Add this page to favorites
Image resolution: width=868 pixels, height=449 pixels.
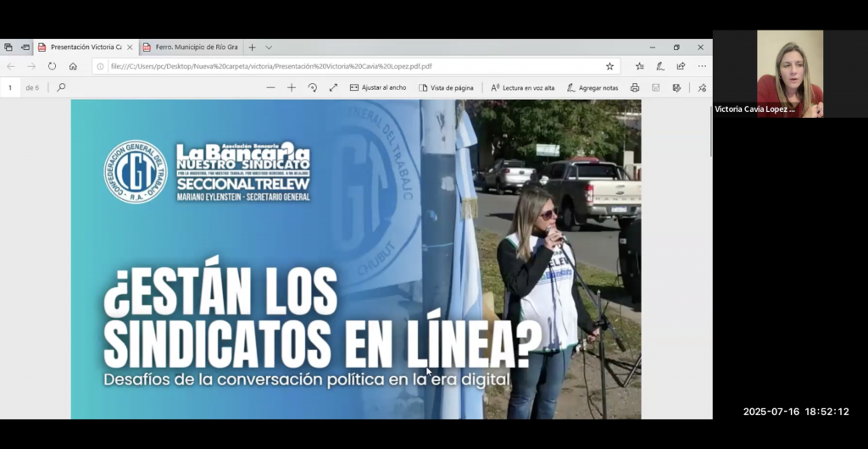[609, 66]
